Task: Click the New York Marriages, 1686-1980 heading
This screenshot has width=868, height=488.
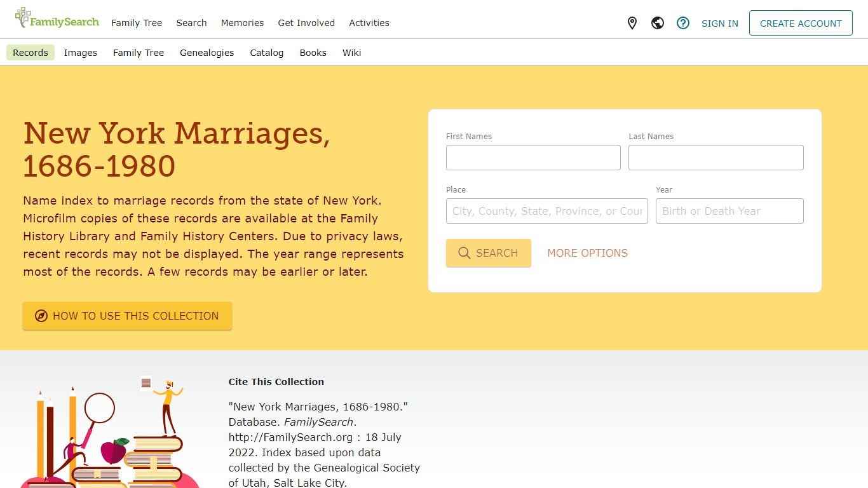Action: [x=177, y=149]
